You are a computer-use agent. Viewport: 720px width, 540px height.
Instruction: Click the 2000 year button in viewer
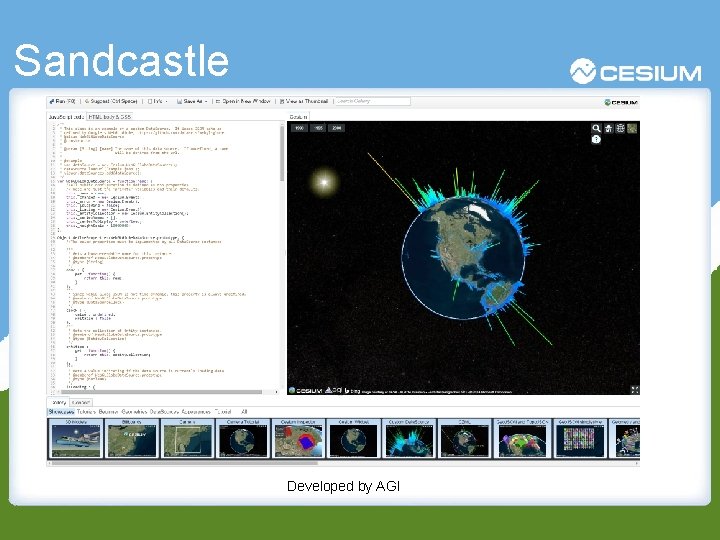coord(337,128)
